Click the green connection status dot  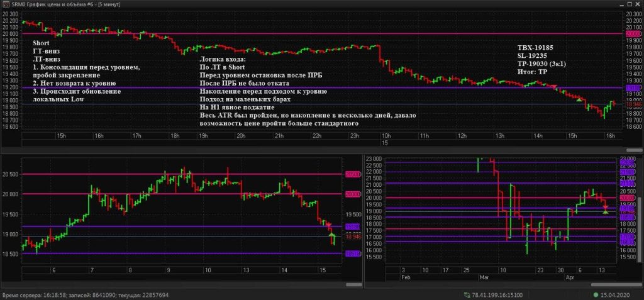596,295
